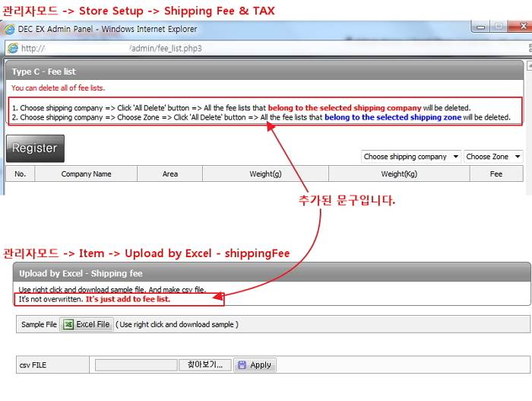Image resolution: width=532 pixels, height=401 pixels.
Task: Minimize the DEC EX Admin Panel window
Action: pyautogui.click(x=480, y=27)
